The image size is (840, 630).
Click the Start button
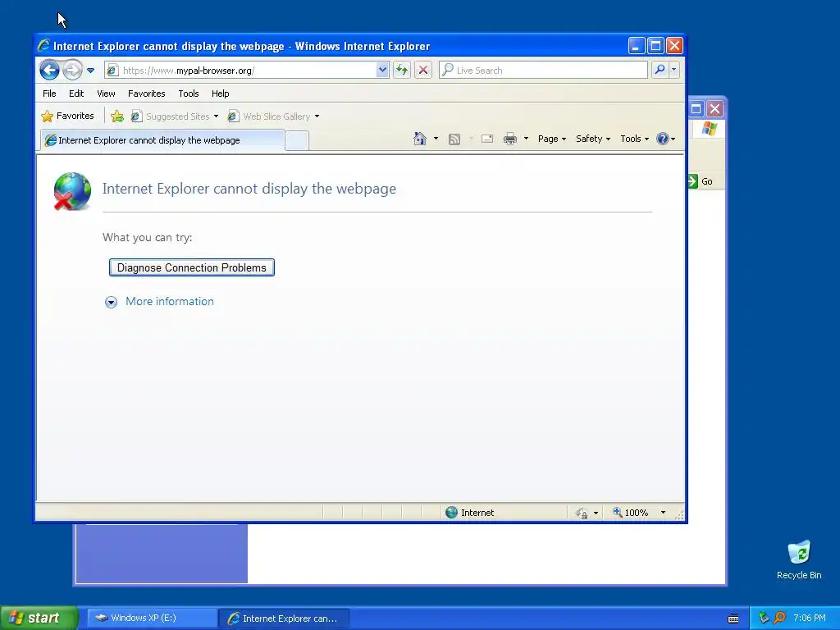click(39, 618)
